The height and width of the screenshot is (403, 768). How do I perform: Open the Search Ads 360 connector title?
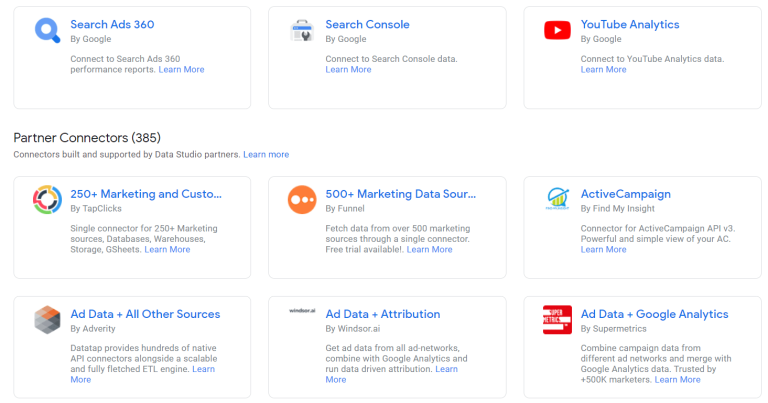[112, 24]
